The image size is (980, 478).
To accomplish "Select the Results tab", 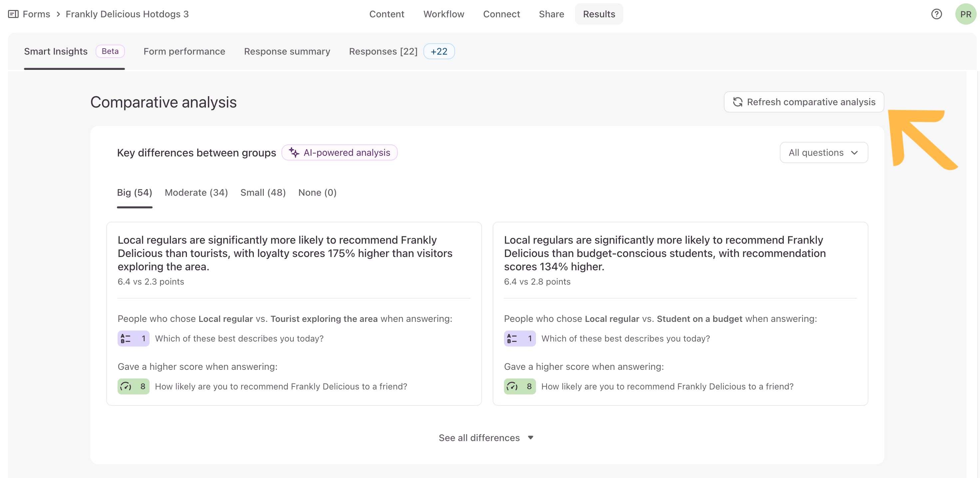I will pyautogui.click(x=599, y=14).
